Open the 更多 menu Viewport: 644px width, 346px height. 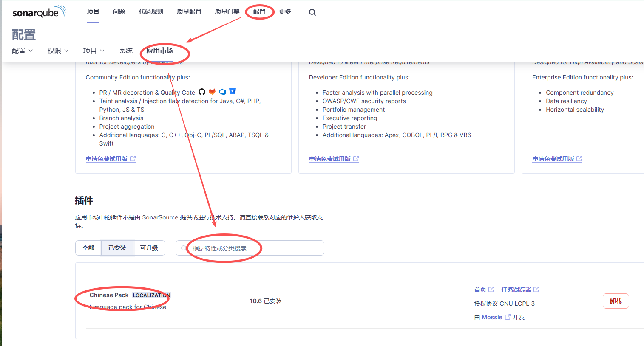[x=285, y=11]
